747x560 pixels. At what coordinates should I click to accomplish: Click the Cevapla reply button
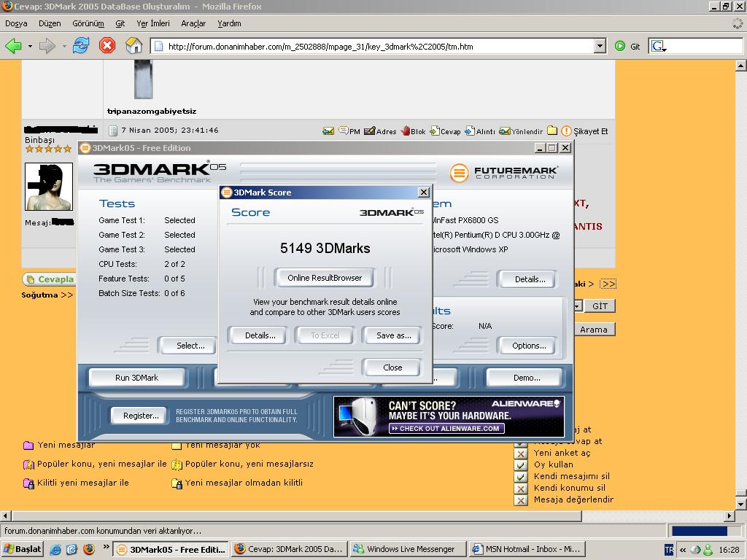click(x=50, y=279)
